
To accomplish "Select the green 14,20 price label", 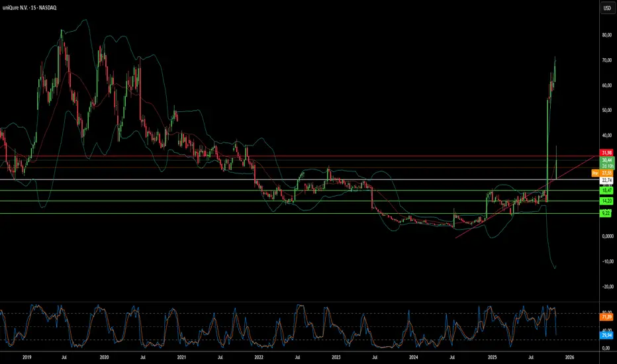I will [x=607, y=201].
